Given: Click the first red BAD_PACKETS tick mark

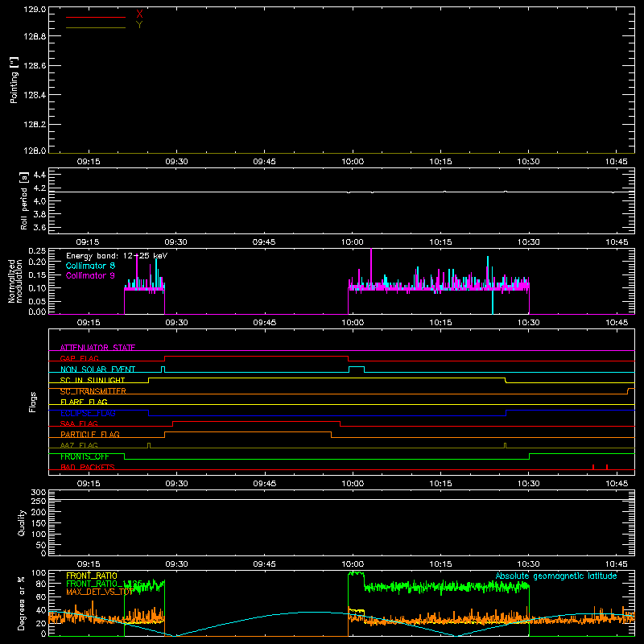Looking at the screenshot, I should 593,467.
